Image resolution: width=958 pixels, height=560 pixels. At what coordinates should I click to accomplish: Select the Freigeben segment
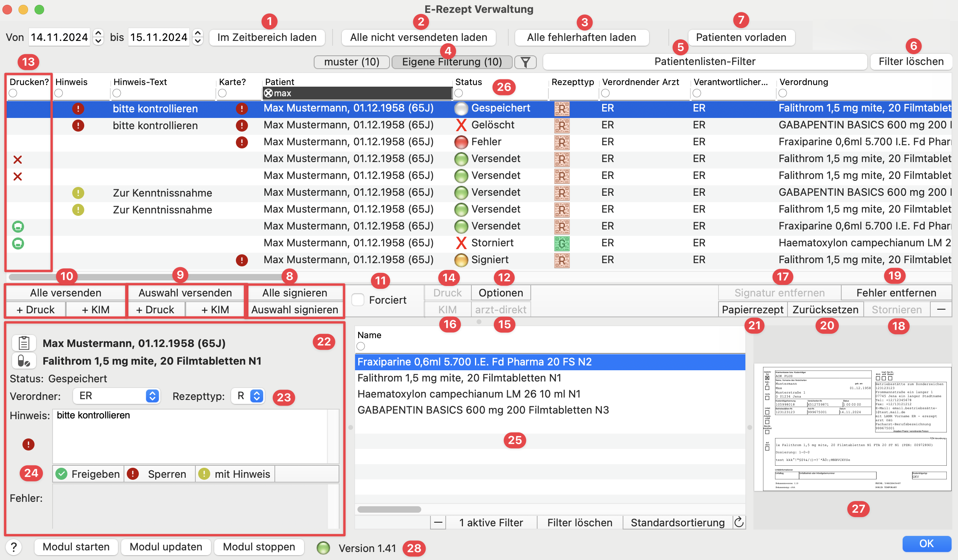pos(88,474)
